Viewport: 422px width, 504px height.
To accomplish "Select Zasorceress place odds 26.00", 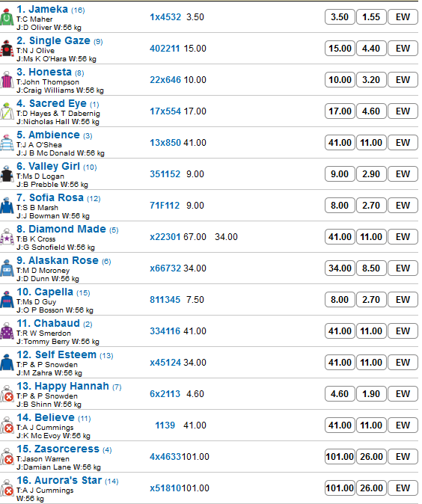I will click(x=371, y=457).
